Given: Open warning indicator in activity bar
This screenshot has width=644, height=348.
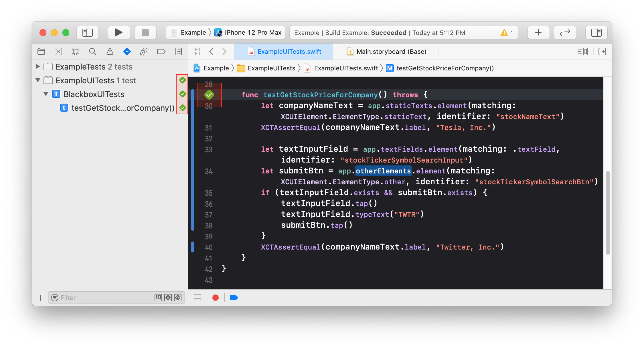Looking at the screenshot, I should [x=507, y=33].
